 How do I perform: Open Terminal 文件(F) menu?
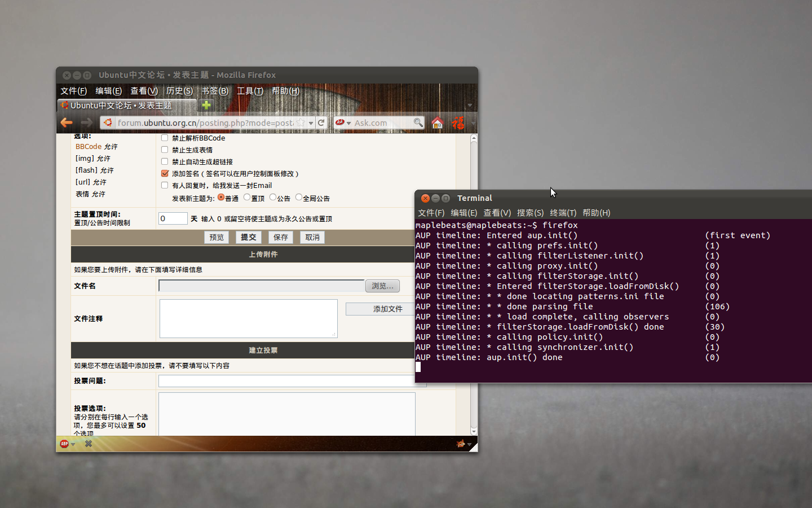click(x=431, y=213)
